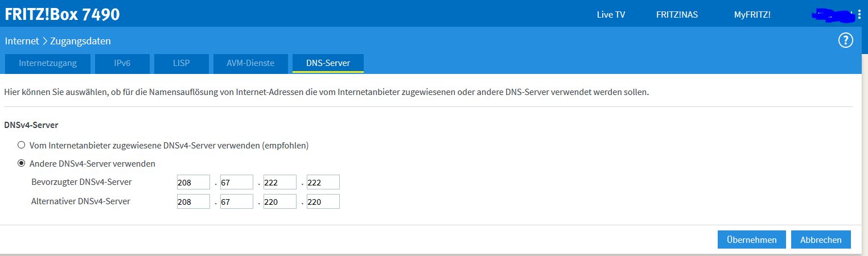
Task: Open the AVM-Dienste tab
Action: click(x=250, y=63)
